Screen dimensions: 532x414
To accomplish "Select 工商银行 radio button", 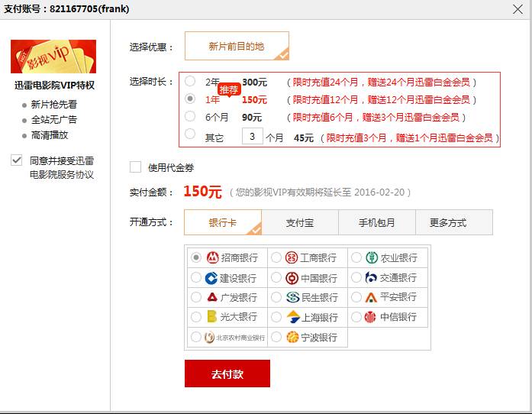I will (276, 257).
